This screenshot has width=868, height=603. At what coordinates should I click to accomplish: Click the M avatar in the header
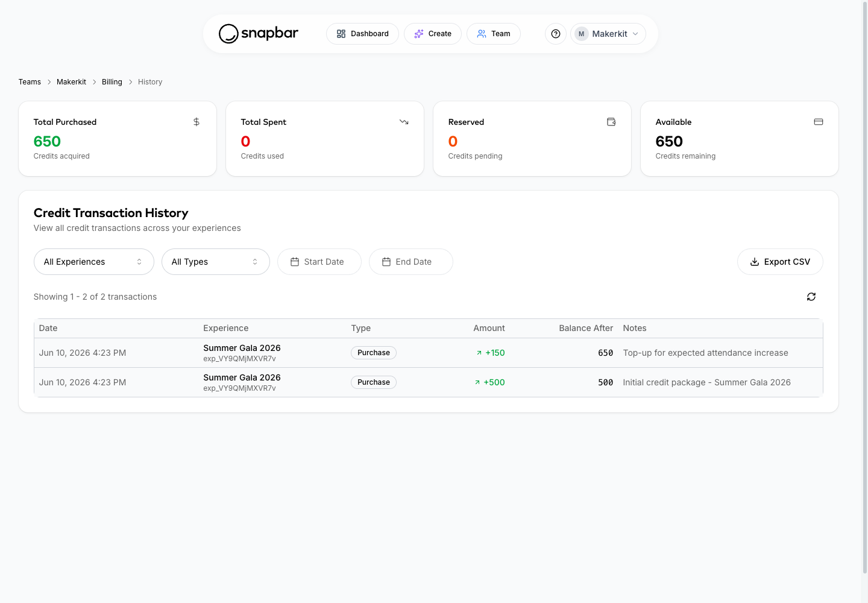tap(581, 34)
